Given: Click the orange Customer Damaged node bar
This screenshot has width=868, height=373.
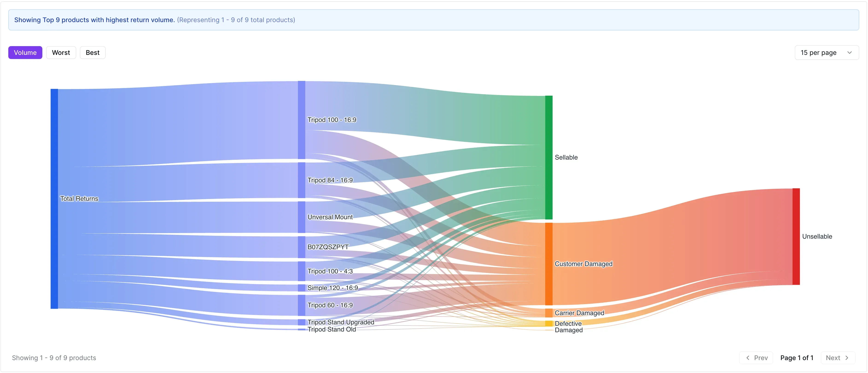Looking at the screenshot, I should 549,264.
